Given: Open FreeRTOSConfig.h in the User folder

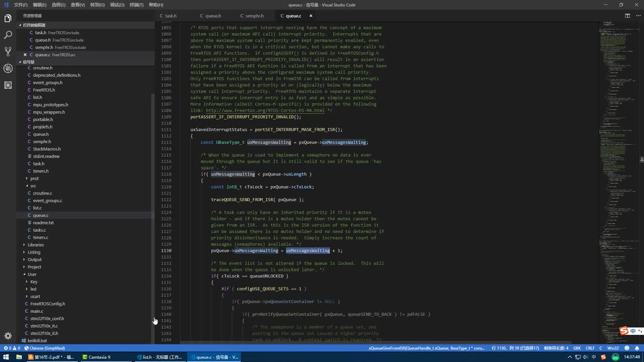Looking at the screenshot, I should 47,304.
